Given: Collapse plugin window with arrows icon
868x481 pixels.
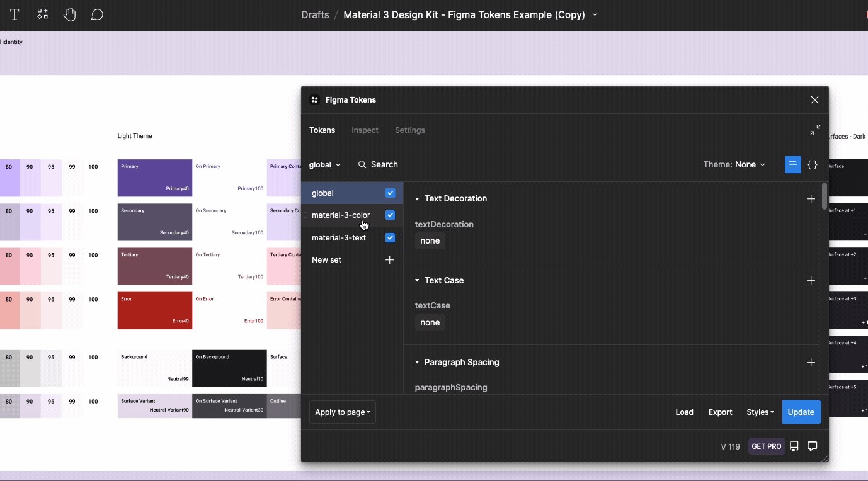Looking at the screenshot, I should tap(815, 130).
